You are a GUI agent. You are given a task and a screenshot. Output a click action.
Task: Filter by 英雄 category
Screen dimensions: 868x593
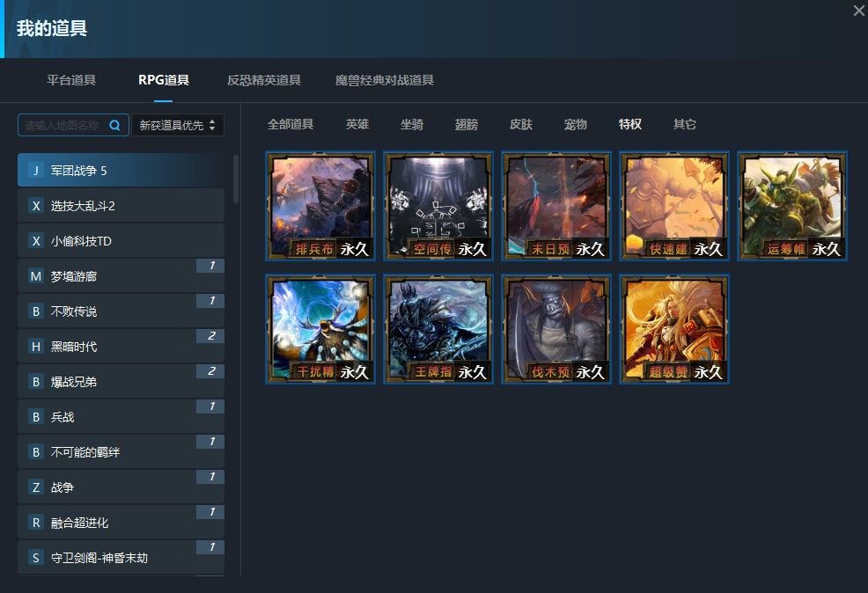(357, 124)
